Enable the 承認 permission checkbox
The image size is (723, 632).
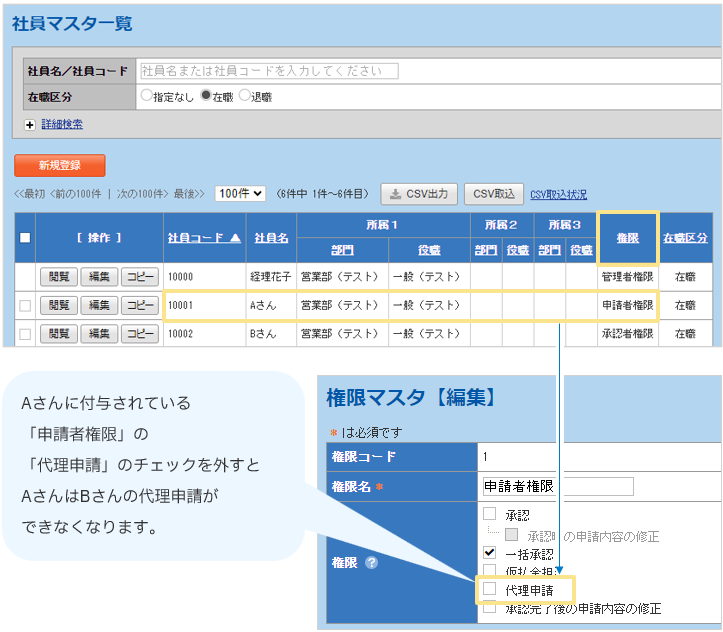click(x=489, y=514)
